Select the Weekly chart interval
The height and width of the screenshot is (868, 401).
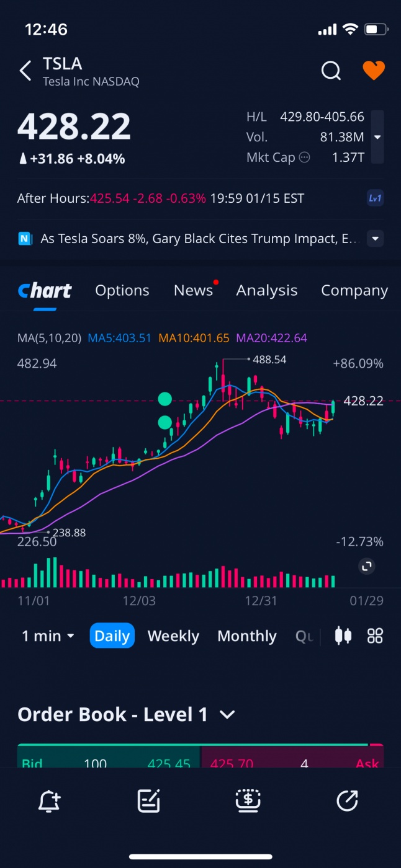point(173,636)
